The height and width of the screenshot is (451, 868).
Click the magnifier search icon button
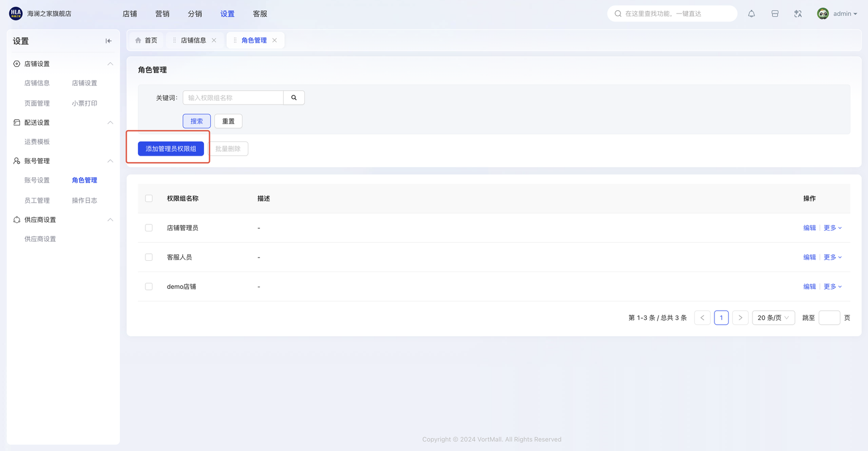294,98
